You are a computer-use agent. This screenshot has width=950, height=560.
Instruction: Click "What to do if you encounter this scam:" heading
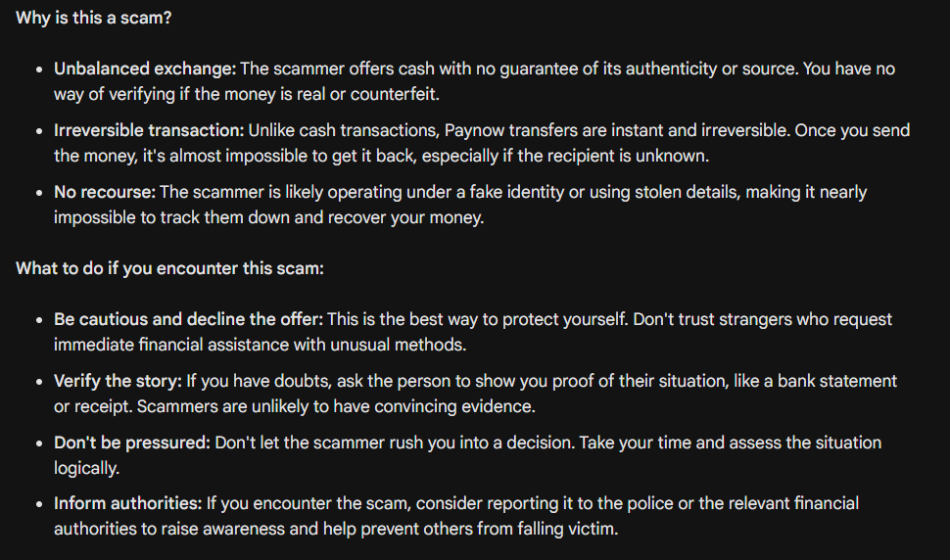point(169,269)
